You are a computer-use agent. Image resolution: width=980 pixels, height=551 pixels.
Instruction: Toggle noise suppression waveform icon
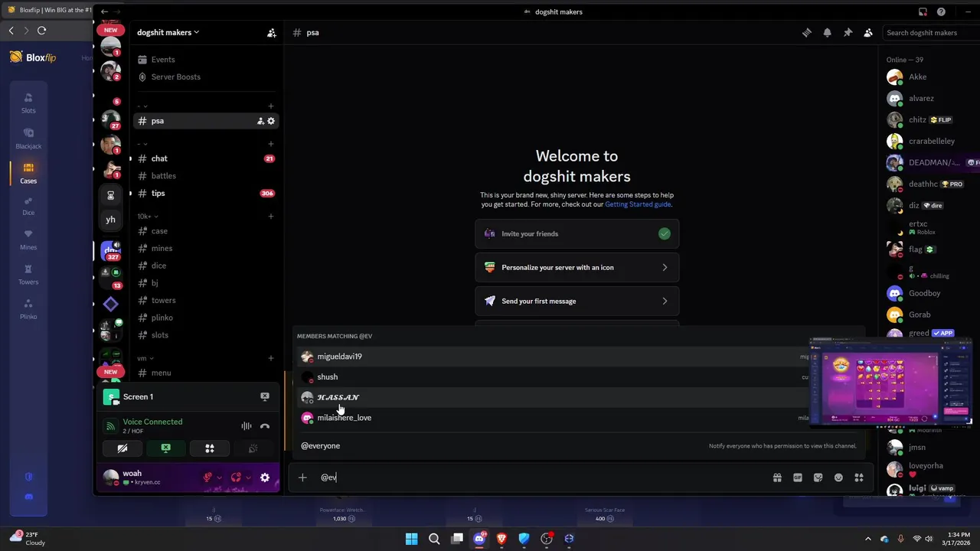coord(247,426)
